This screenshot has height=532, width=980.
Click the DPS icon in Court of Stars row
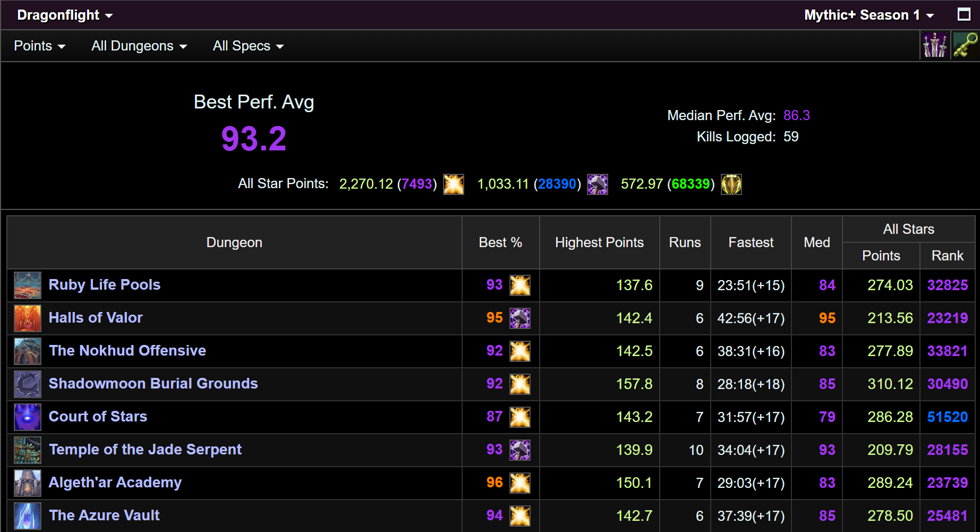click(x=520, y=417)
